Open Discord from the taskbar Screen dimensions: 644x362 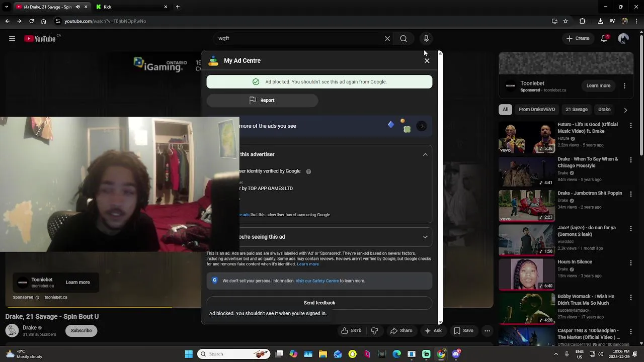click(456, 354)
